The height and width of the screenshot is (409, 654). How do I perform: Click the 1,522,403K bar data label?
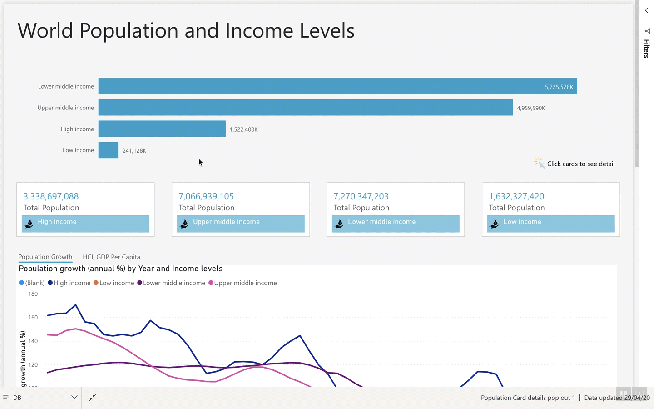[244, 130]
